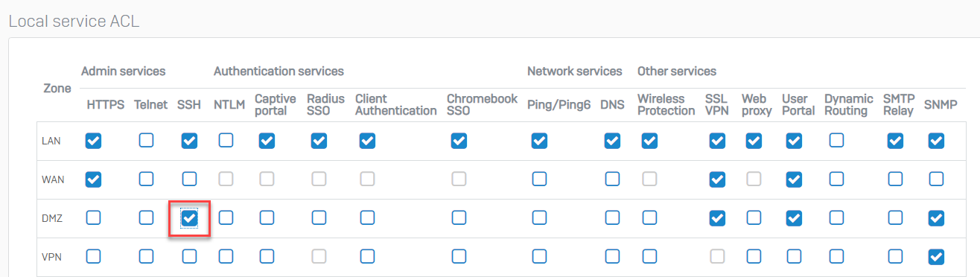Enable Web proxy for the DMZ zone
This screenshot has width=980, height=277.
[754, 218]
